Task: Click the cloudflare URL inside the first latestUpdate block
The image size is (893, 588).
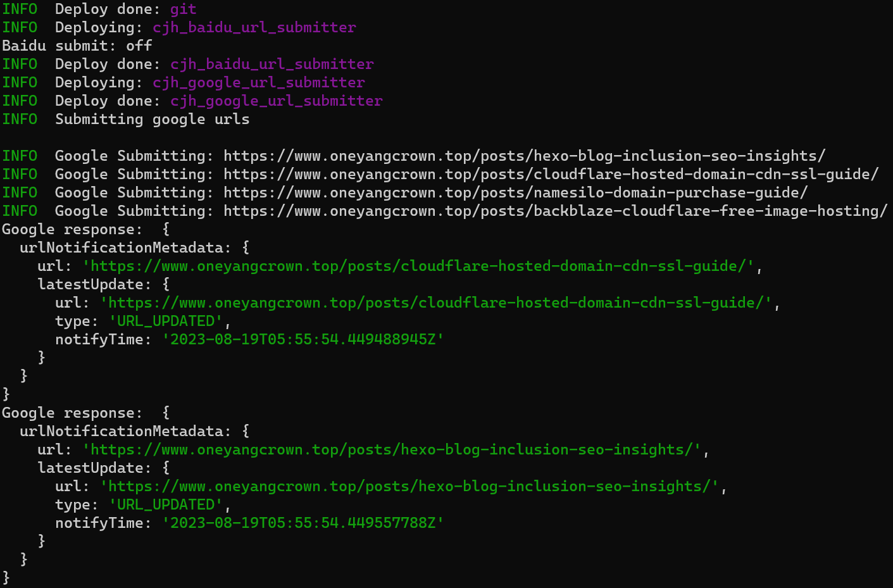Action: tap(436, 303)
